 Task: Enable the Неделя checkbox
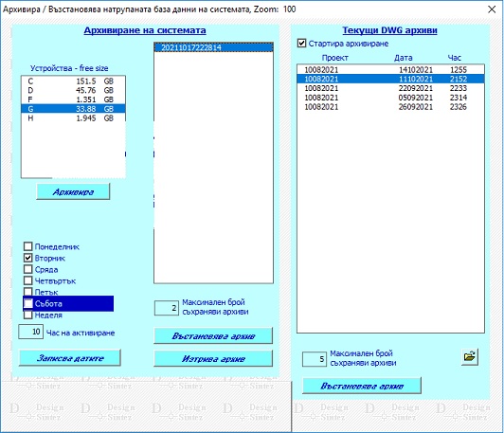tap(28, 315)
